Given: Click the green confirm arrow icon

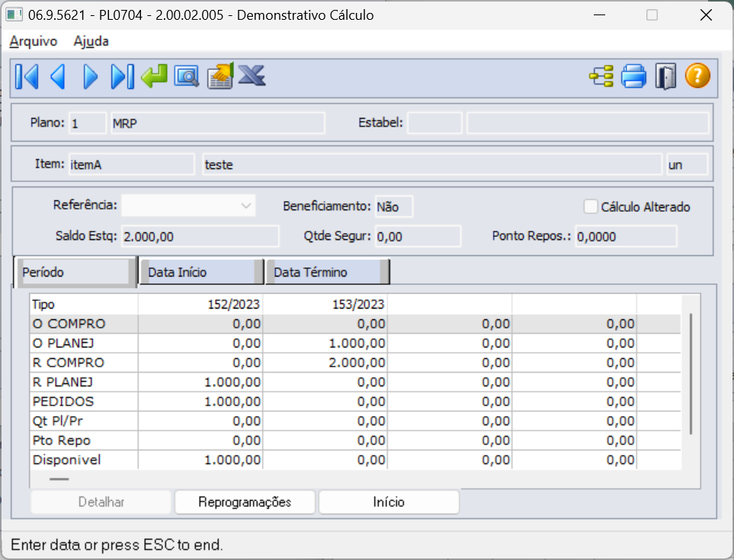Looking at the screenshot, I should 154,76.
